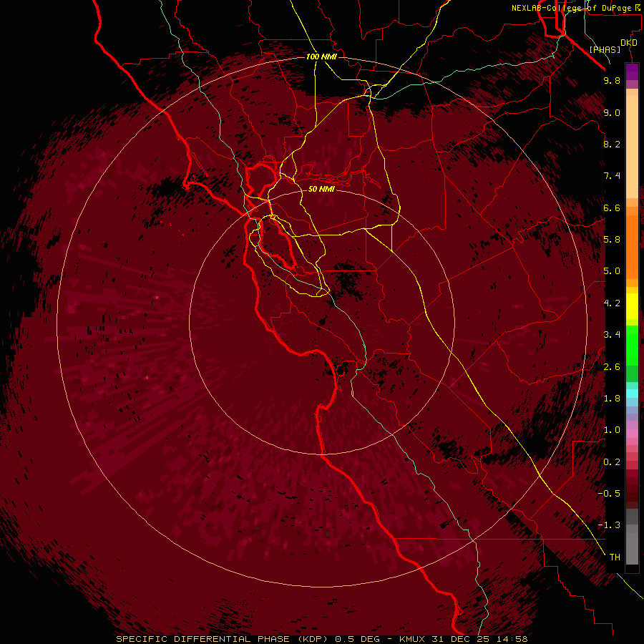Pick the bright green swatch in the color bar

click(632, 345)
